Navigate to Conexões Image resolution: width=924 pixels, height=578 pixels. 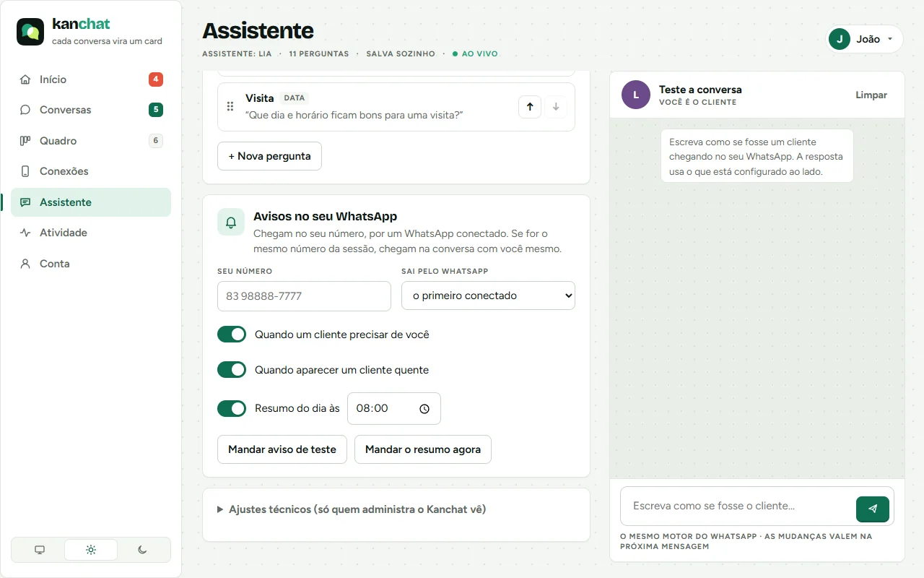(x=91, y=171)
